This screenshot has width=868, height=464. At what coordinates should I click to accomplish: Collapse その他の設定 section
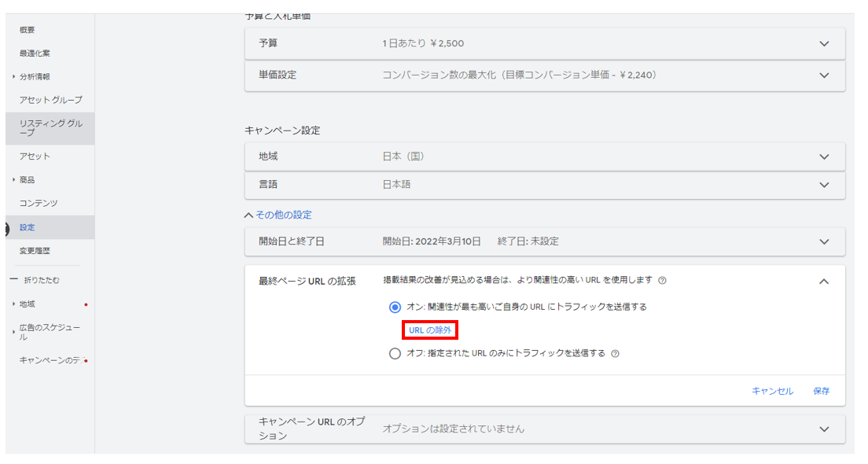[278, 215]
